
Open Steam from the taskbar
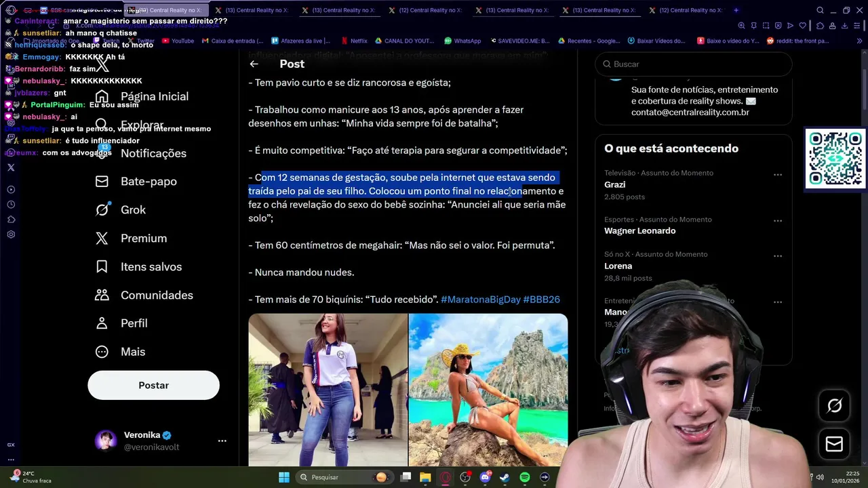[x=505, y=477]
